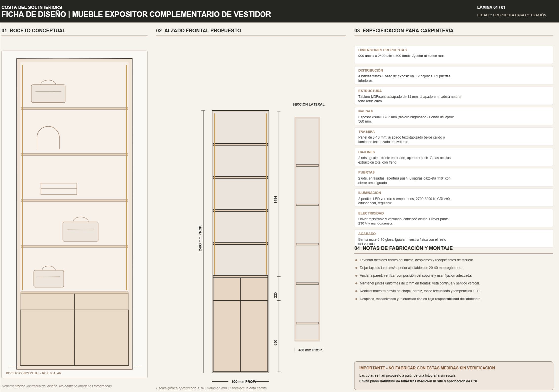The height and width of the screenshot is (392, 559).
Task: Select the 03 ESPECIFICACIÓN PARA CARPINTERÍA heading
Action: coord(404,30)
